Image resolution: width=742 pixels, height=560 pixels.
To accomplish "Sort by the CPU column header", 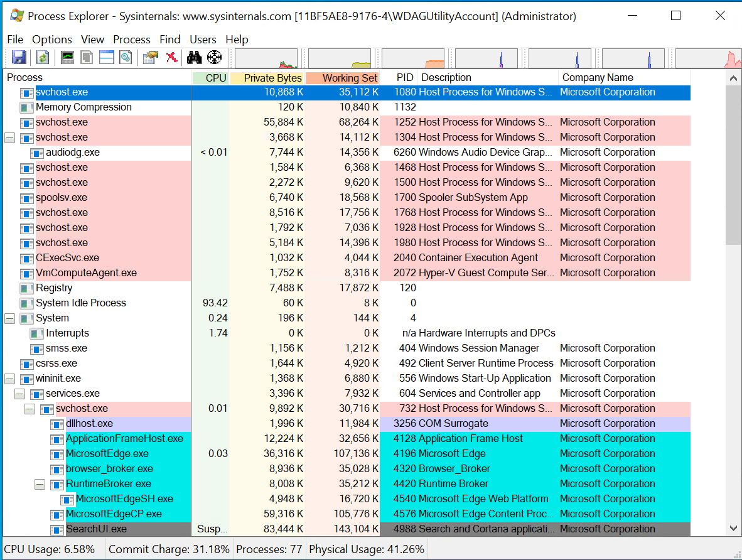I will [210, 78].
